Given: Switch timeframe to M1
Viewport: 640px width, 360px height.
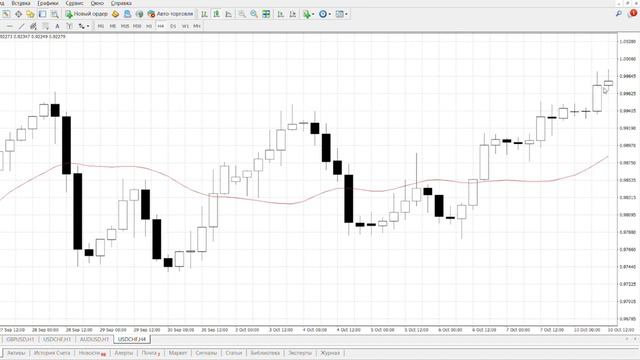Looking at the screenshot, I should [x=101, y=26].
